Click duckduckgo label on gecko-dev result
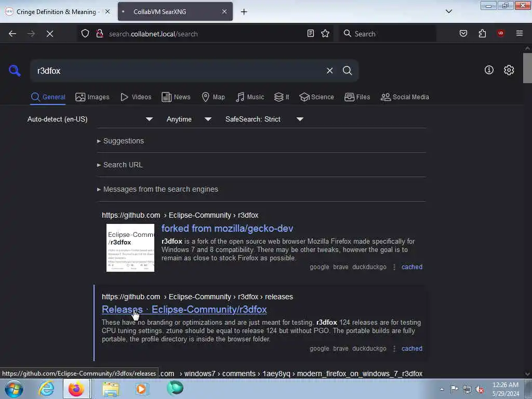The width and height of the screenshot is (532, 399). point(369,267)
